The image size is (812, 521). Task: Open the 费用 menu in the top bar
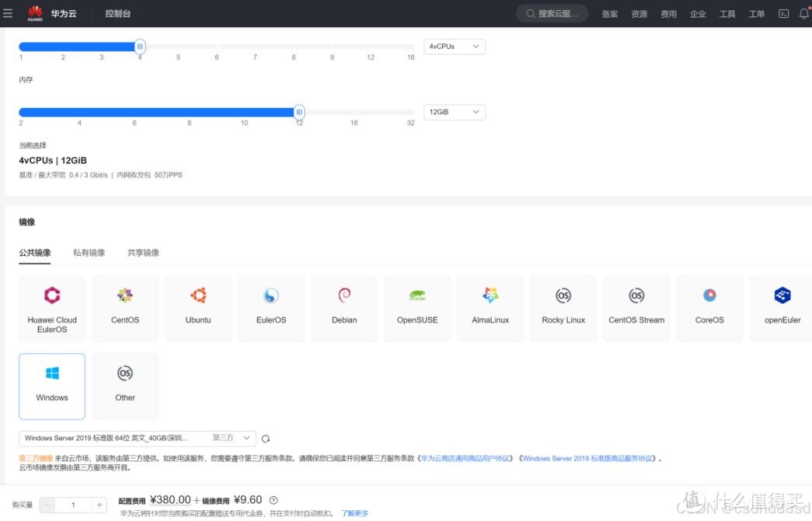668,13
